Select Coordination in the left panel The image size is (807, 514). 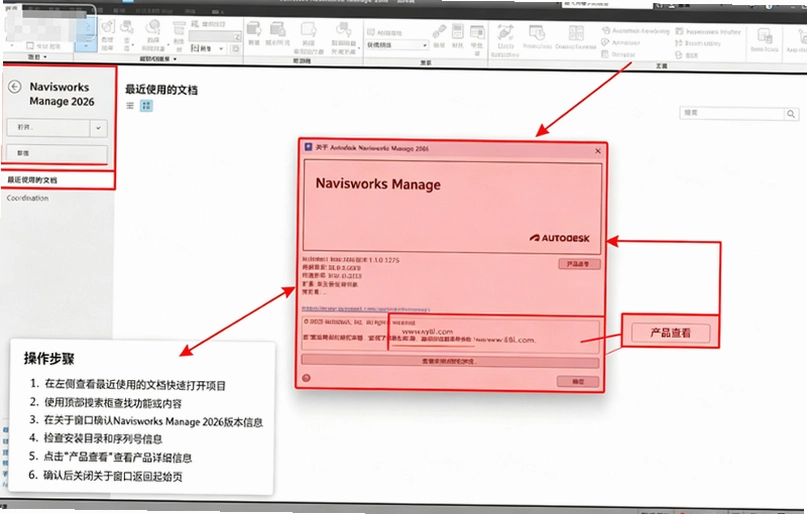28,198
